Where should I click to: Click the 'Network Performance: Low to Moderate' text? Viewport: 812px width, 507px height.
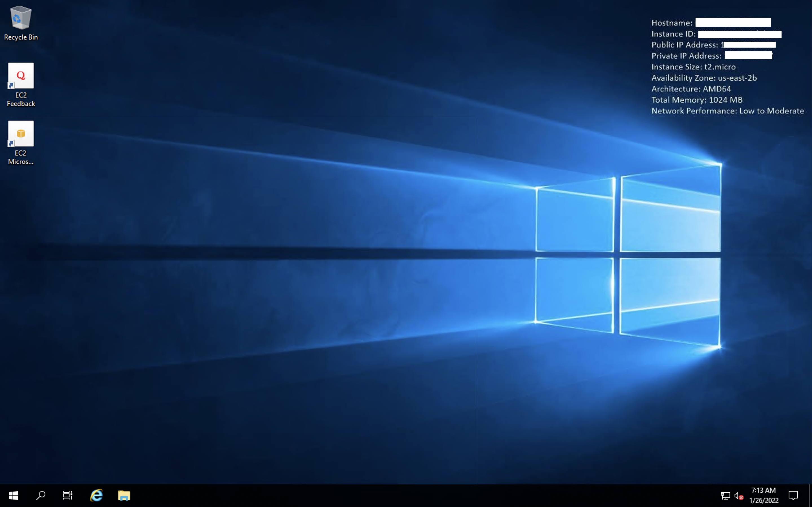[727, 111]
